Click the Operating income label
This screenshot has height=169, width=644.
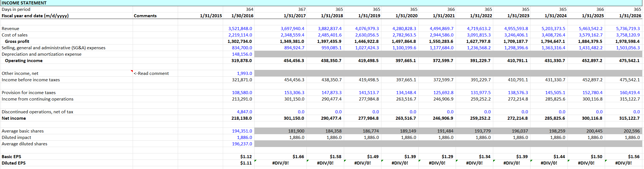pyautogui.click(x=24, y=60)
